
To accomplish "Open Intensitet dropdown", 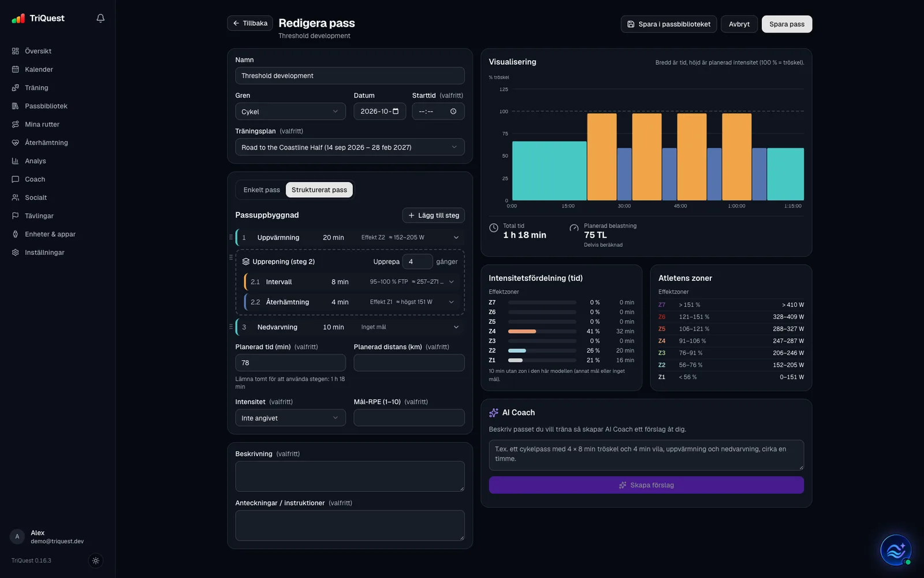I will (290, 418).
